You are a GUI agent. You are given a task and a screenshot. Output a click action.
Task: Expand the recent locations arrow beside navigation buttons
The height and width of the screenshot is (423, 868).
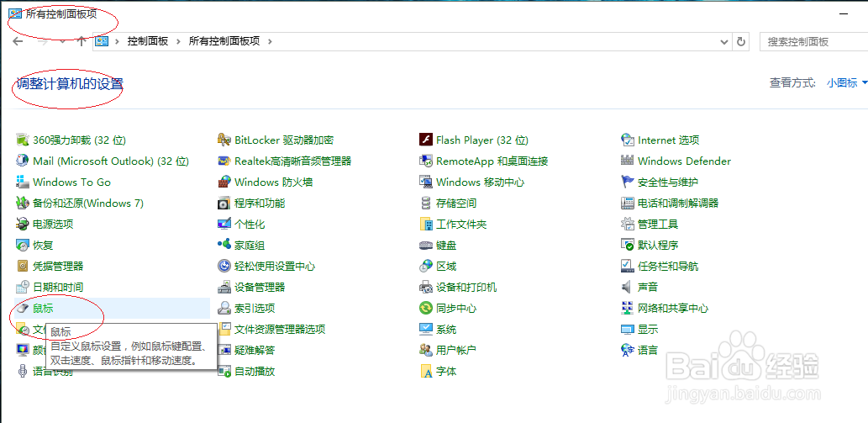pos(62,41)
